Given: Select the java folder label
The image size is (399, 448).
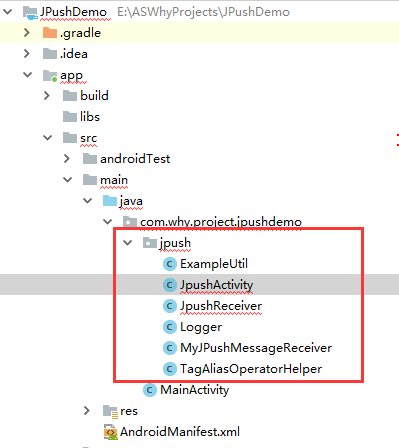Looking at the screenshot, I should pos(131,201).
